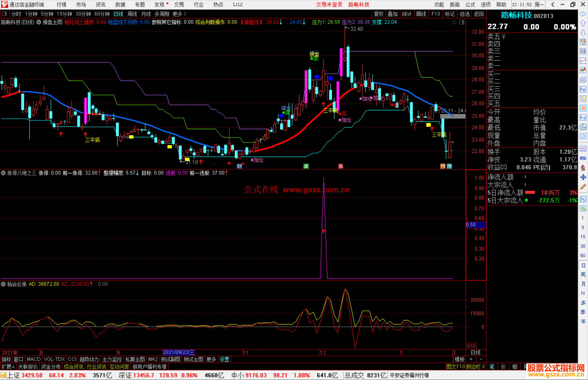Toggle the 操盘主图 indicator round button
The height and width of the screenshot is (380, 588).
tap(39, 22)
